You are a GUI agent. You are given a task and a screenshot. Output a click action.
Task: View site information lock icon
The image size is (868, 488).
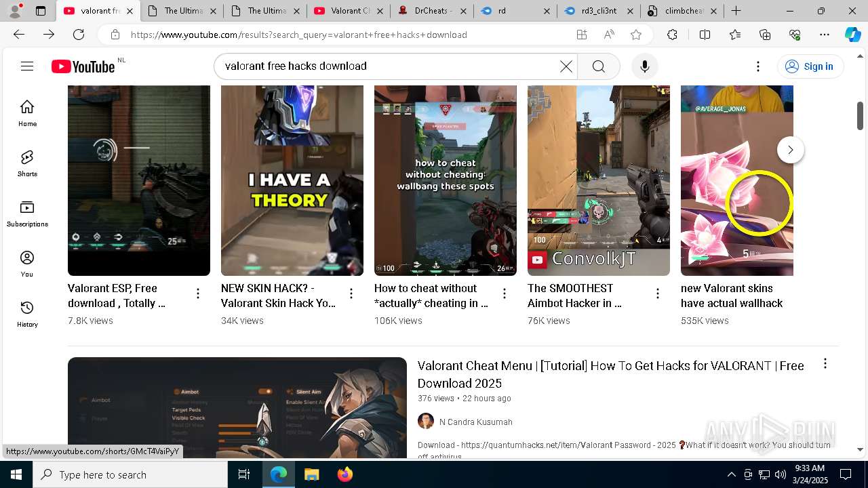[115, 35]
